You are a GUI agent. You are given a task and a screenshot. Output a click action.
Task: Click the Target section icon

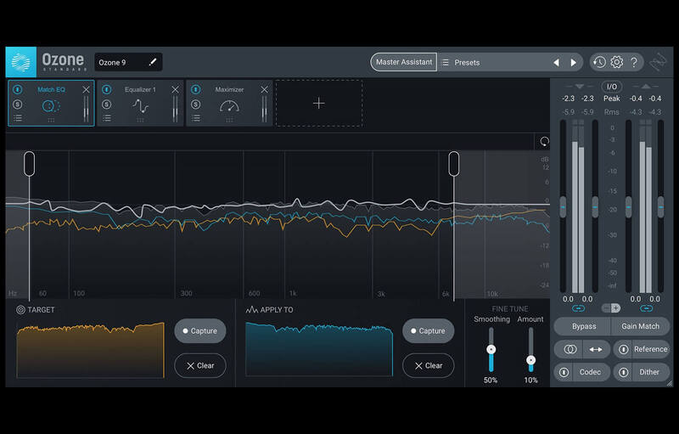(20, 310)
